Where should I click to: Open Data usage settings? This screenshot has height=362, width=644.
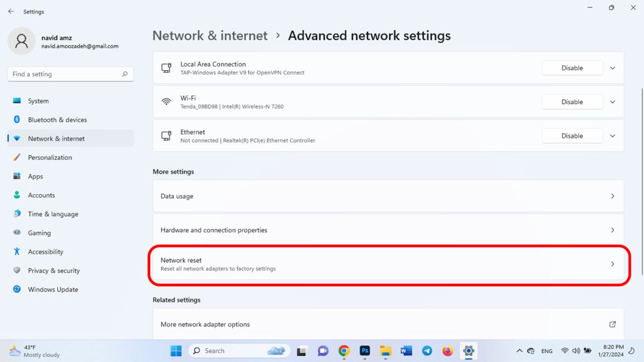(388, 196)
